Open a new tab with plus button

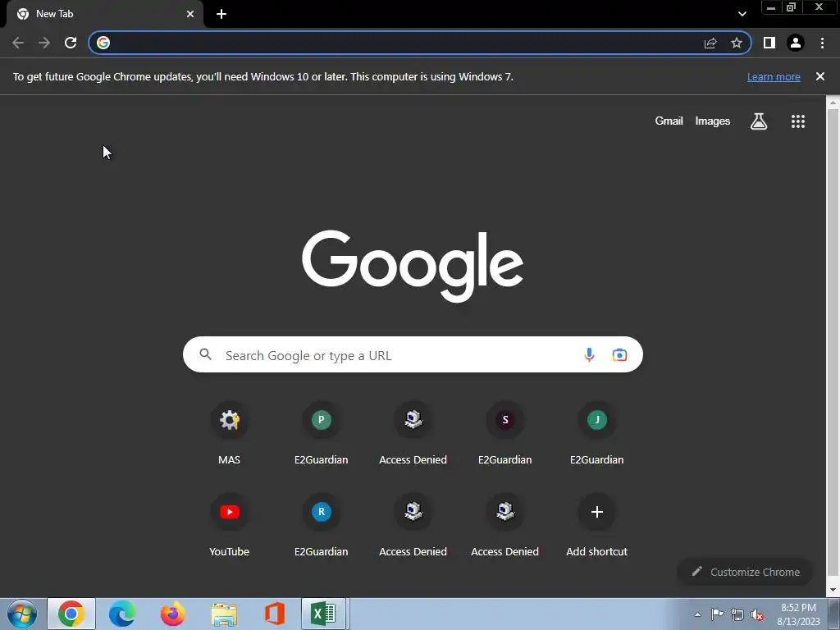221,14
